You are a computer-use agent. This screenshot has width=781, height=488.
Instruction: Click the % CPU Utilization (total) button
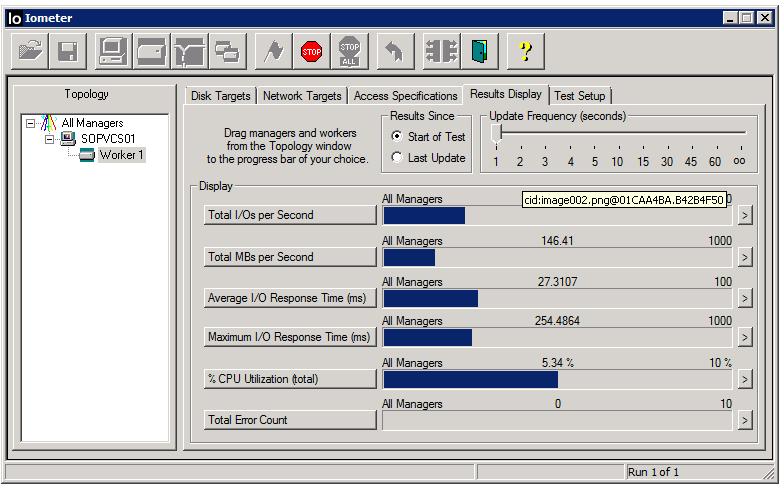tap(290, 379)
